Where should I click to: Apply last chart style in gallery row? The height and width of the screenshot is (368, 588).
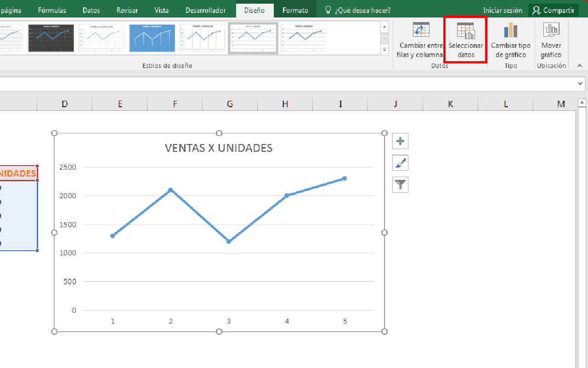(304, 38)
